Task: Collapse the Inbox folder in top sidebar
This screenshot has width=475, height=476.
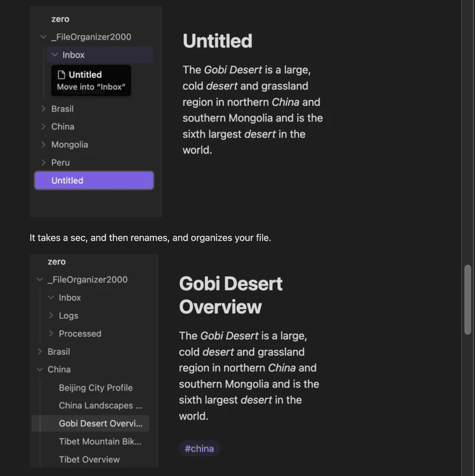Action: click(x=55, y=54)
